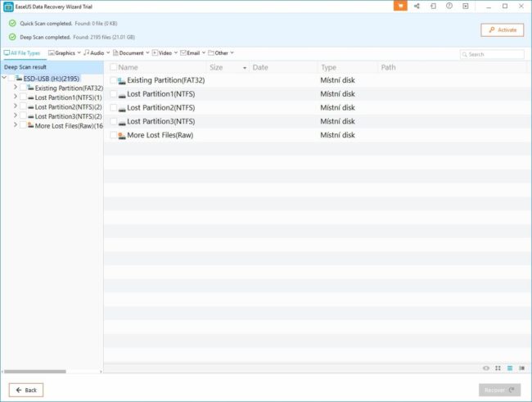
Task: Select Lost Partition2(NTFS)(2) label in tree
Action: click(x=68, y=107)
